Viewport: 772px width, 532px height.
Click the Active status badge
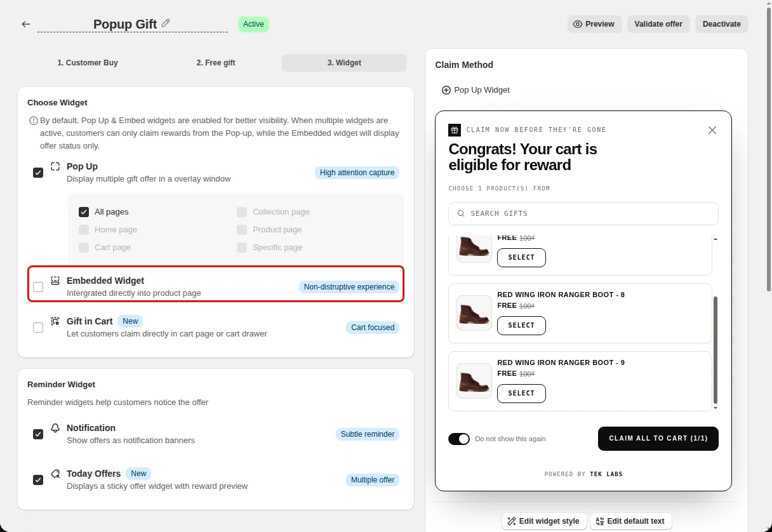coord(253,24)
